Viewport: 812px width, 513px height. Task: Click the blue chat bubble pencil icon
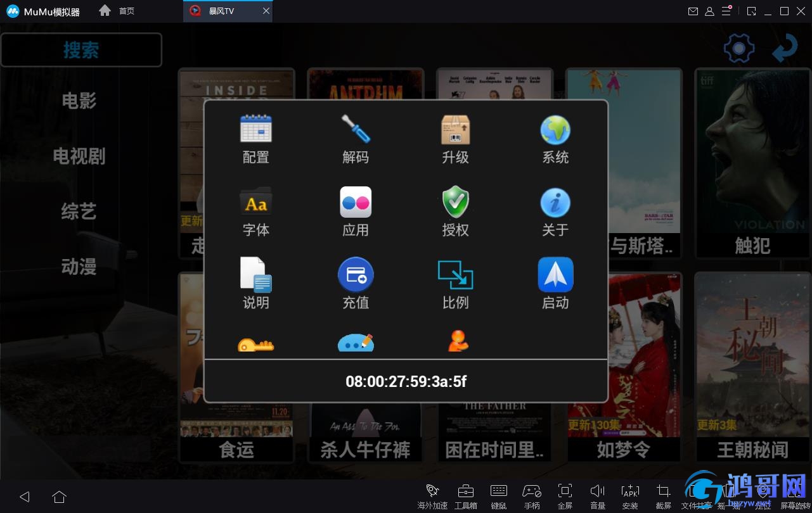[x=356, y=343]
